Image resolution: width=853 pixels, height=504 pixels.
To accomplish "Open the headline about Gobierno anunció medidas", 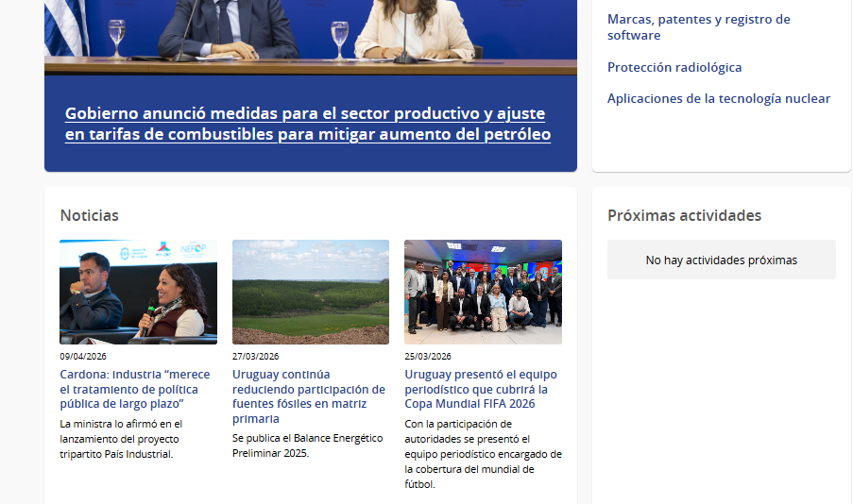I will [x=308, y=125].
